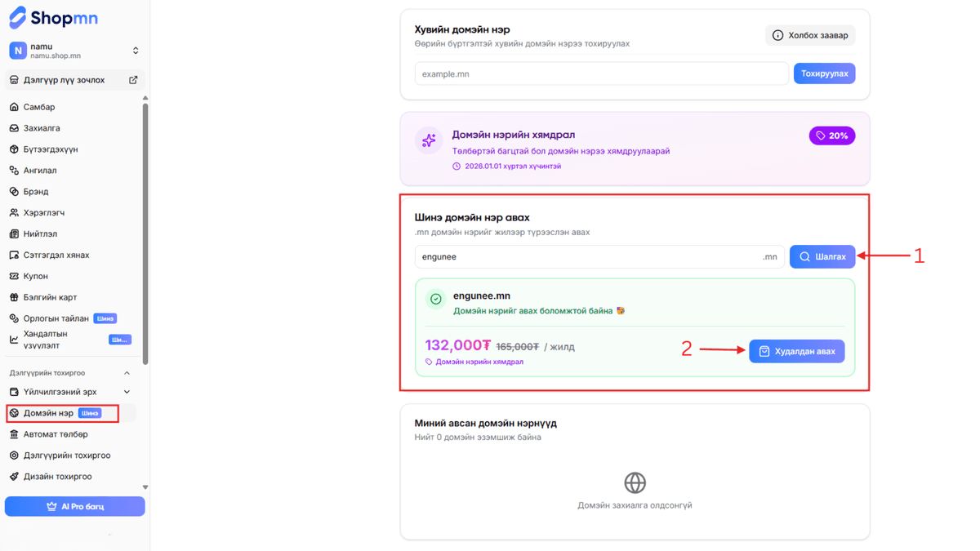980x551 pixels.
Task: Collapse the Дэлгүүрийн тохиргоо section
Action: (127, 373)
